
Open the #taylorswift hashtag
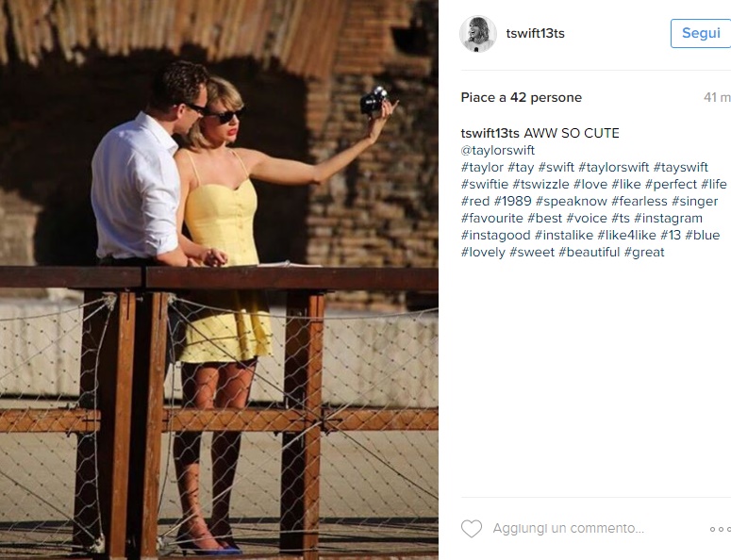point(613,167)
